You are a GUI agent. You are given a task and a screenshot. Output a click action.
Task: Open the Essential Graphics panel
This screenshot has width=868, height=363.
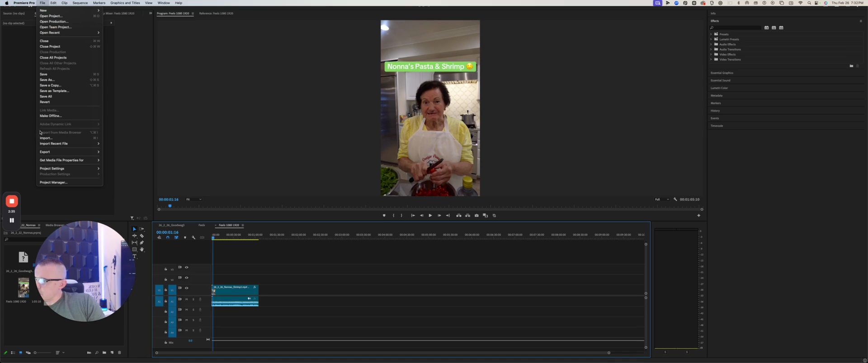[722, 73]
